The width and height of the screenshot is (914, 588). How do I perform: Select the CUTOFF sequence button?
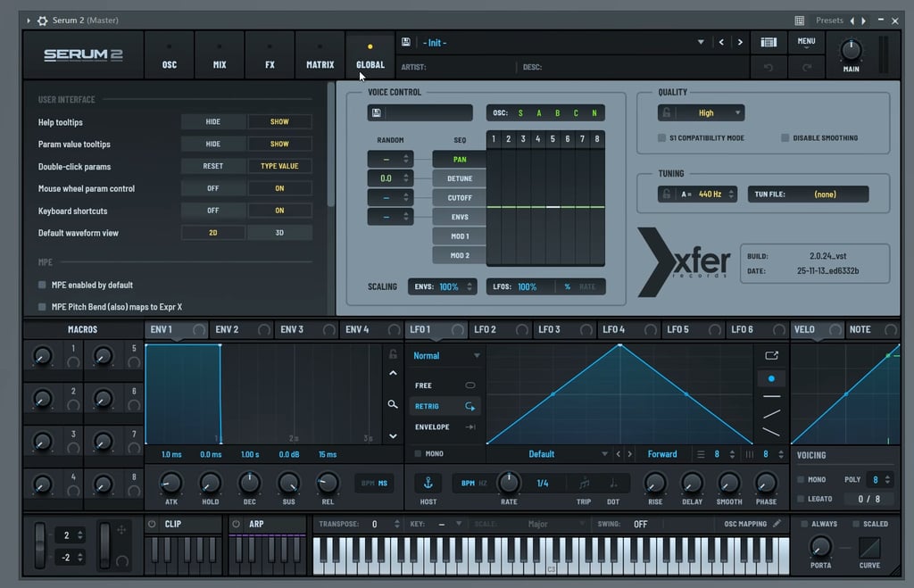(x=460, y=197)
